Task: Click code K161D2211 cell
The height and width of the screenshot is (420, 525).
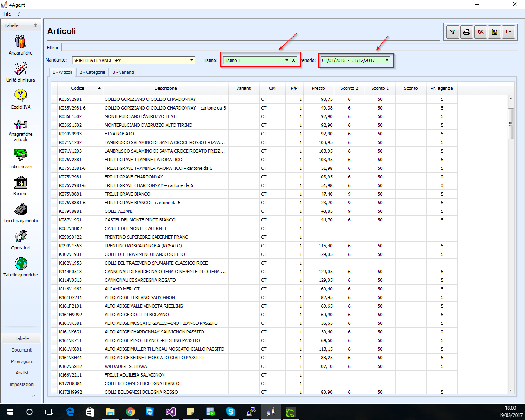Action: 80,297
